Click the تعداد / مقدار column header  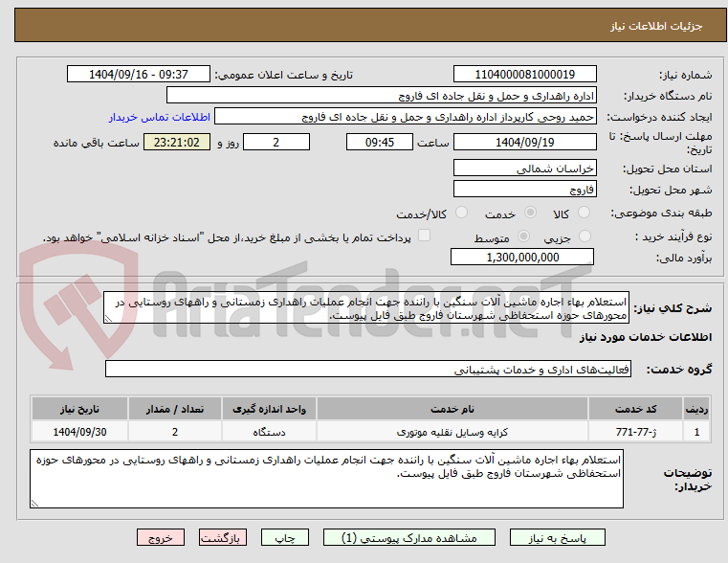point(174,409)
